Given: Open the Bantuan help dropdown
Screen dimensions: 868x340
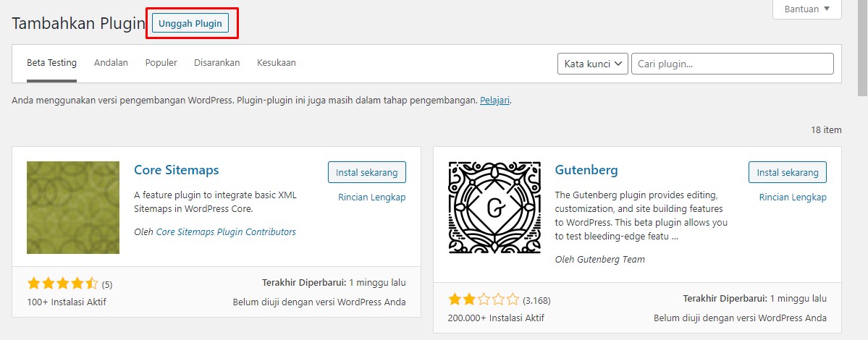Looking at the screenshot, I should point(807,9).
